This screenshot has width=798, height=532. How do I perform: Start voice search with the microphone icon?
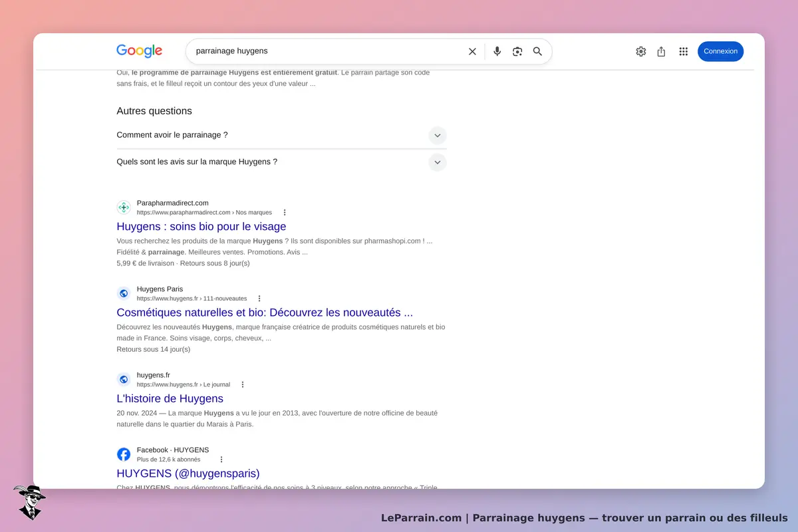click(x=497, y=51)
